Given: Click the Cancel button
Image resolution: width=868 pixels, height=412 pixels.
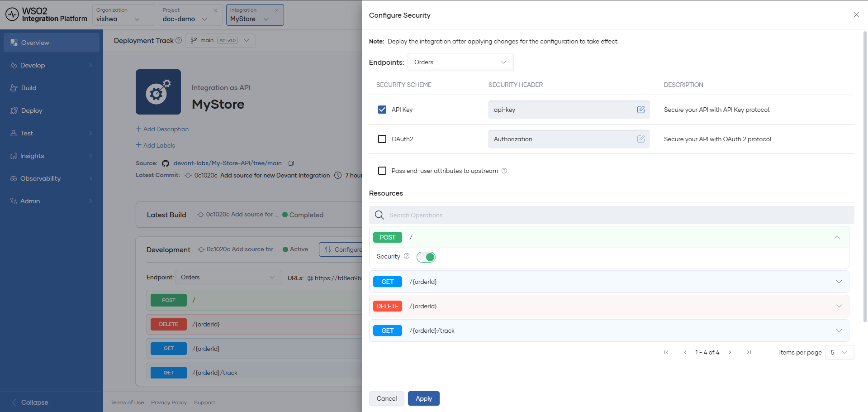Looking at the screenshot, I should point(387,398).
